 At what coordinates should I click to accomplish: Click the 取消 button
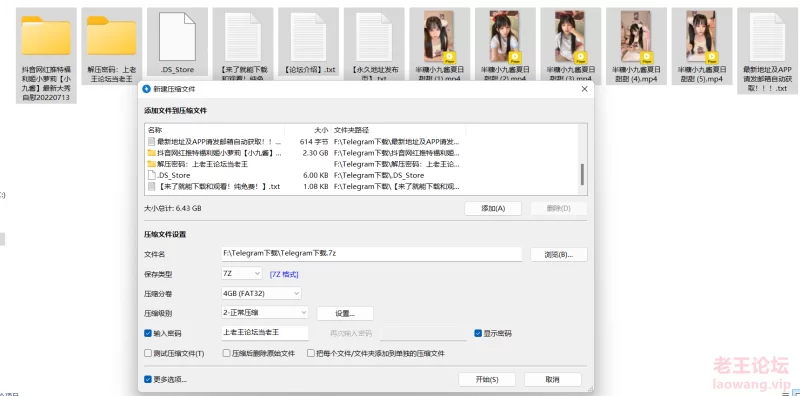[553, 380]
